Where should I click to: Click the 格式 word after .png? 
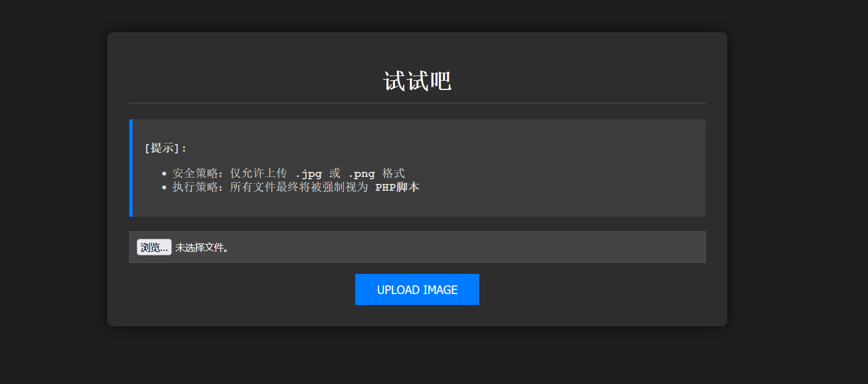(x=394, y=174)
